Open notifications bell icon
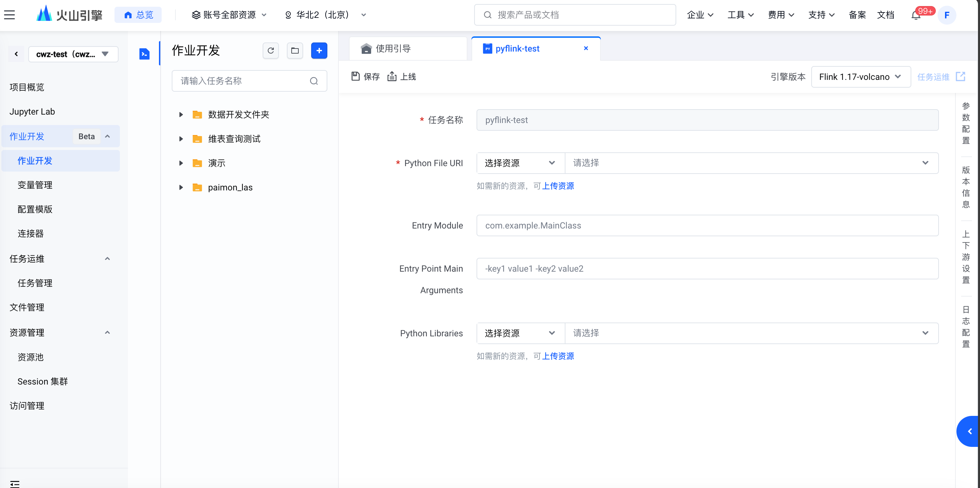This screenshot has height=488, width=980. [x=916, y=15]
